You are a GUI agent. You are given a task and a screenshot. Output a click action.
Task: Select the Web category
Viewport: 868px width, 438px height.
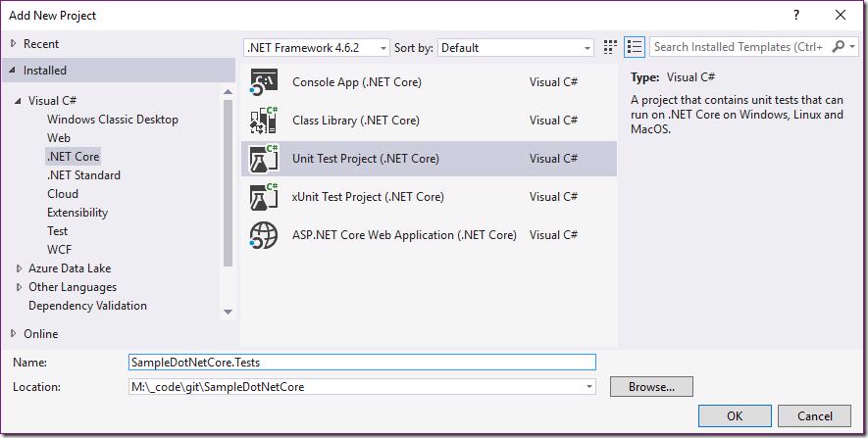coord(59,138)
